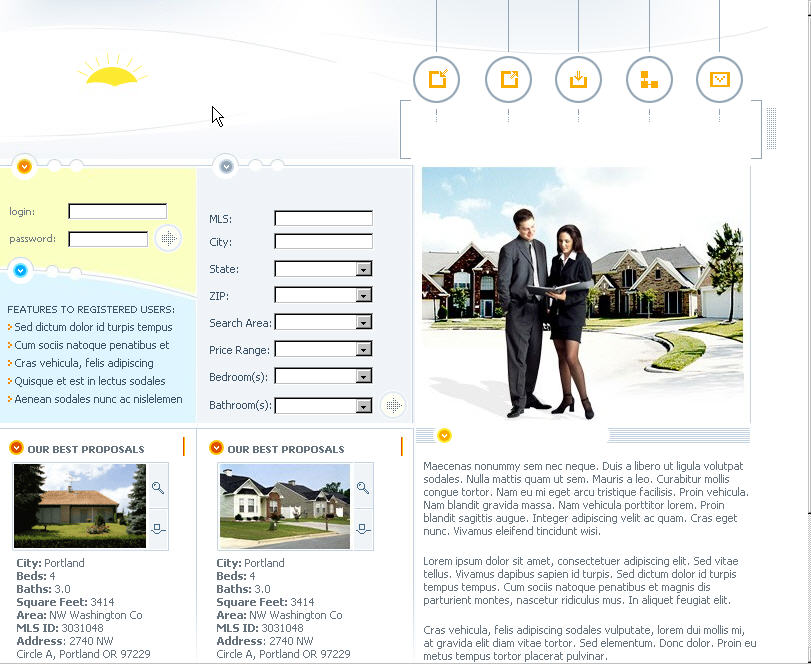Click 'Area: NW Washington Co' in first listing
The height and width of the screenshot is (665, 811).
pos(79,615)
